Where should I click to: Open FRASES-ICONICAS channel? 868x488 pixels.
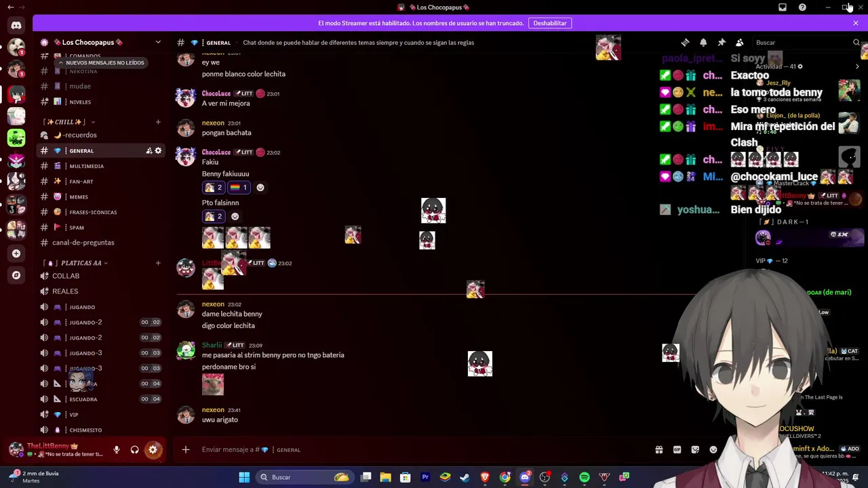101,212
